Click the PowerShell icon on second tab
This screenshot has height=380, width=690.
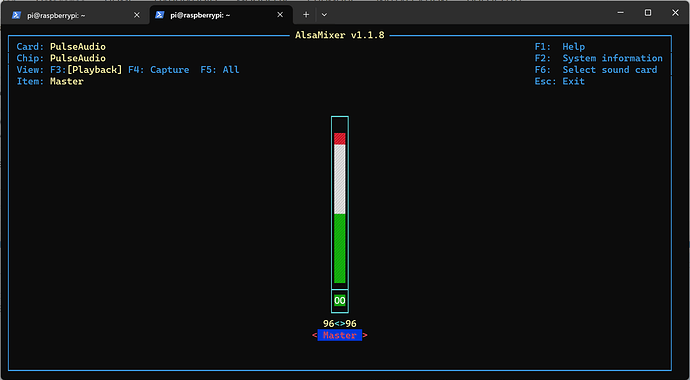pyautogui.click(x=160, y=15)
